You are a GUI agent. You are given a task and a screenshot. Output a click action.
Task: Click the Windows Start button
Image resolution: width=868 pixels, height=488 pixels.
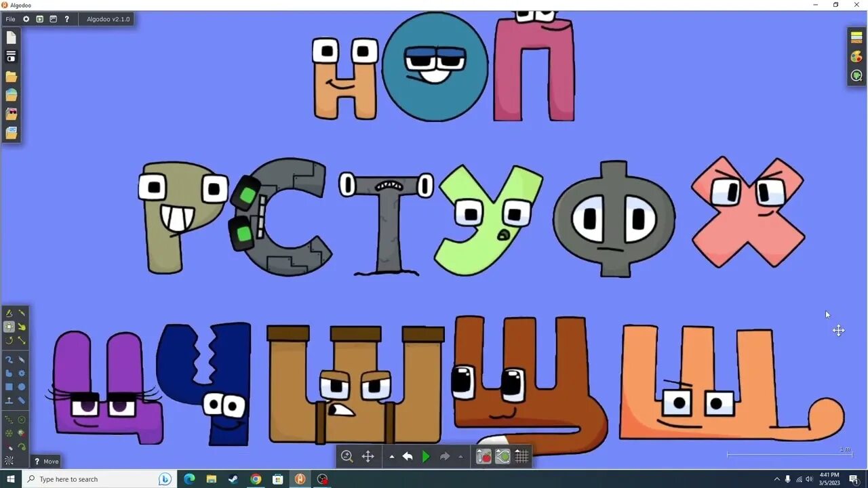tap(11, 479)
